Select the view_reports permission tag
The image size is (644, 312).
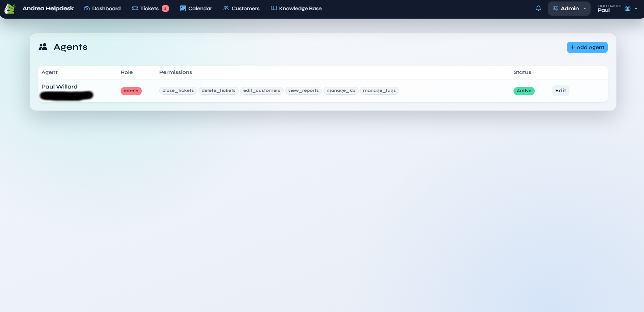click(x=303, y=91)
